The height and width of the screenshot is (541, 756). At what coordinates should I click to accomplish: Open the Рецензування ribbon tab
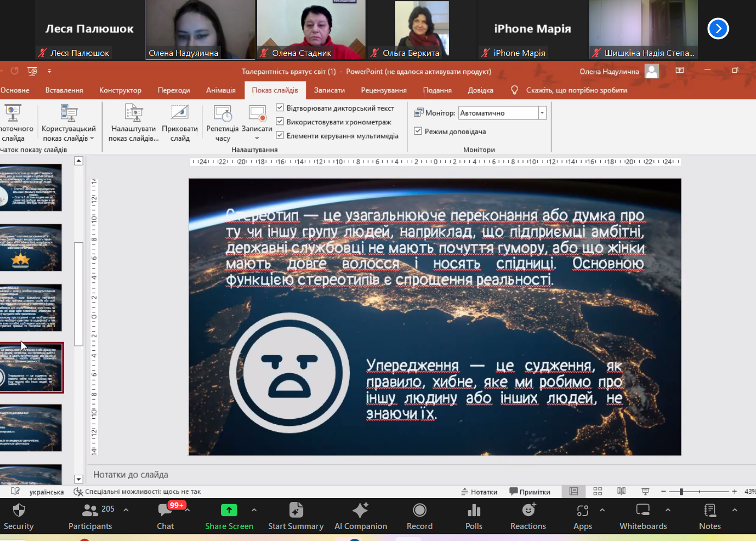(383, 90)
